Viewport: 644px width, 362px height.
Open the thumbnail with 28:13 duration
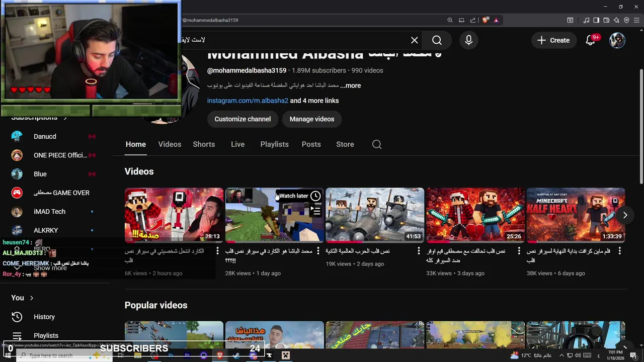[174, 215]
